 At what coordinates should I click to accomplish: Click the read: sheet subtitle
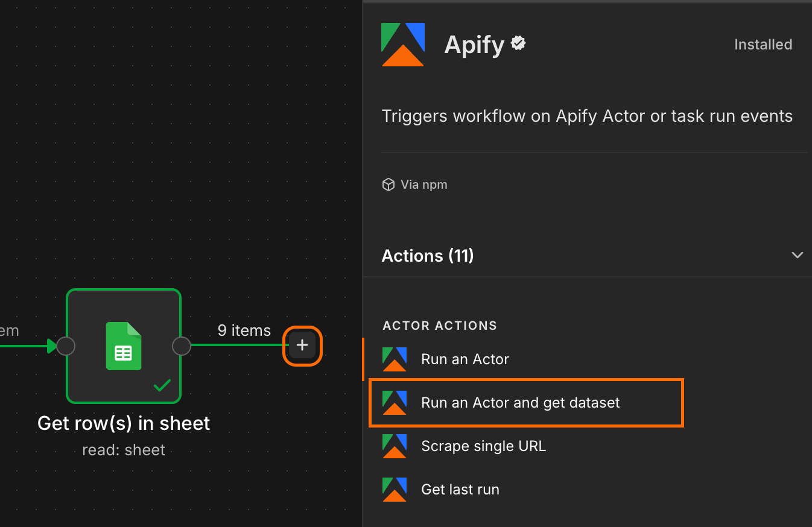coord(124,450)
